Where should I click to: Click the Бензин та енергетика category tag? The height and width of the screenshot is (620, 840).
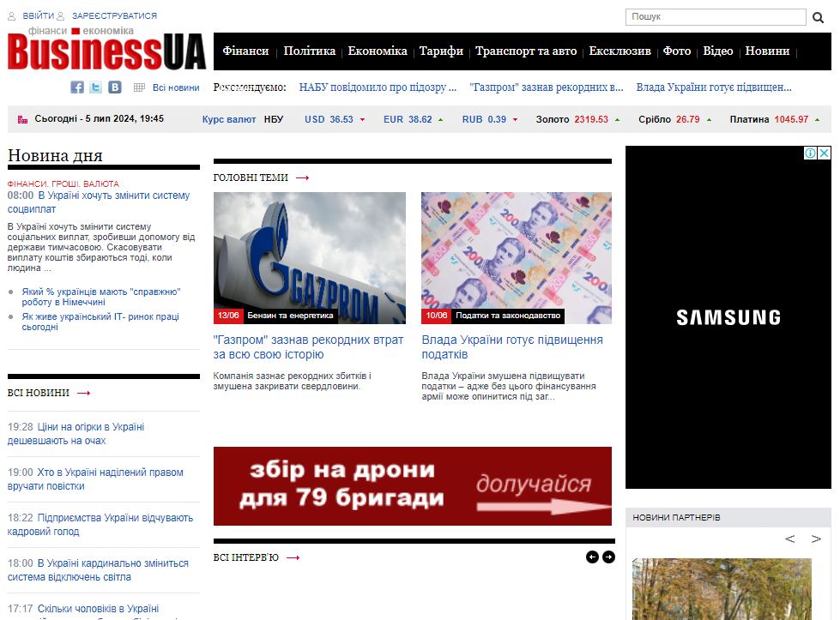coord(290,316)
